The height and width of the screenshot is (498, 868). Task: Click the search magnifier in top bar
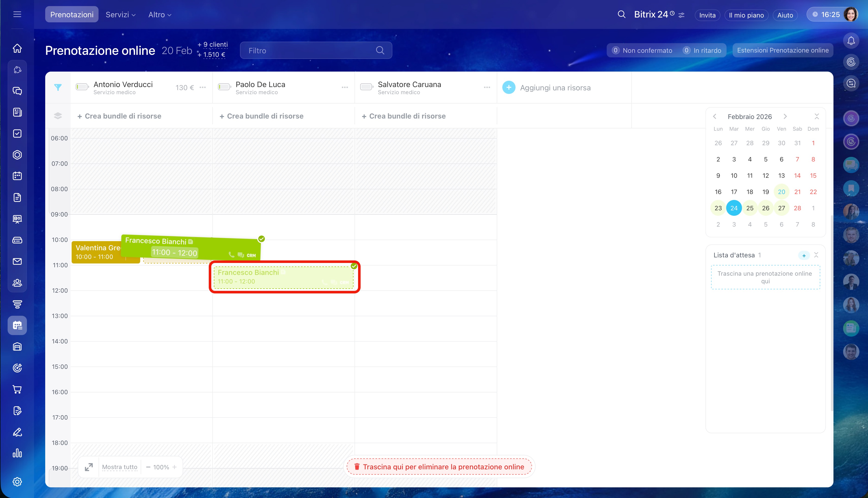[x=621, y=14]
